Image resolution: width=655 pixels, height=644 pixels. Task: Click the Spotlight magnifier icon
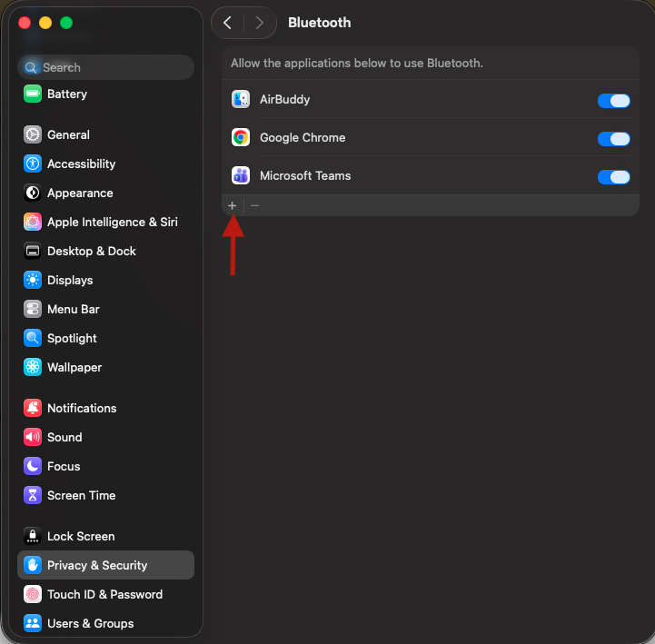point(33,338)
